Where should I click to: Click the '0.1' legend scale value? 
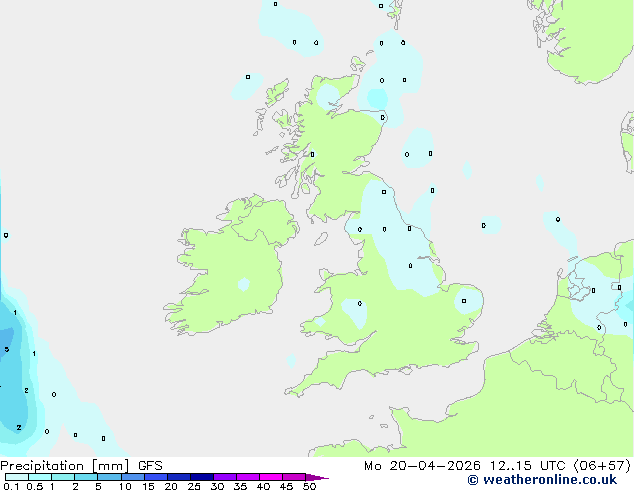[x=11, y=486]
